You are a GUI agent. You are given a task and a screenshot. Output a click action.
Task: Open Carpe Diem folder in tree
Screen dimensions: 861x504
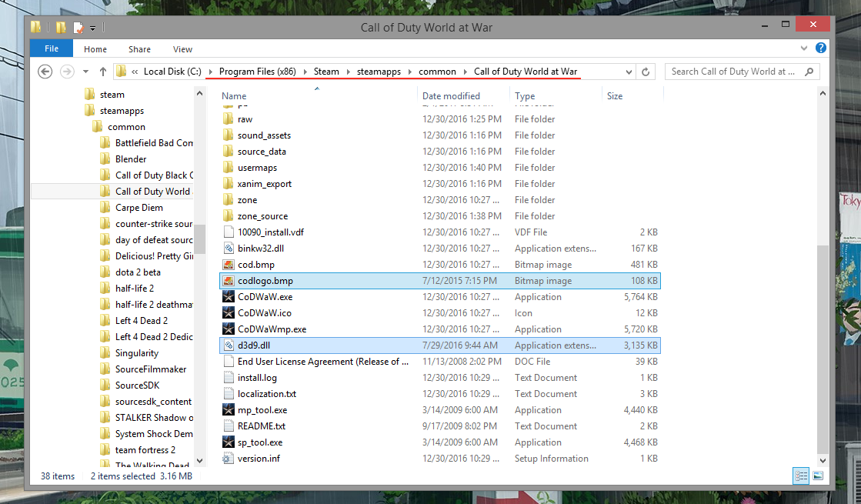[139, 208]
